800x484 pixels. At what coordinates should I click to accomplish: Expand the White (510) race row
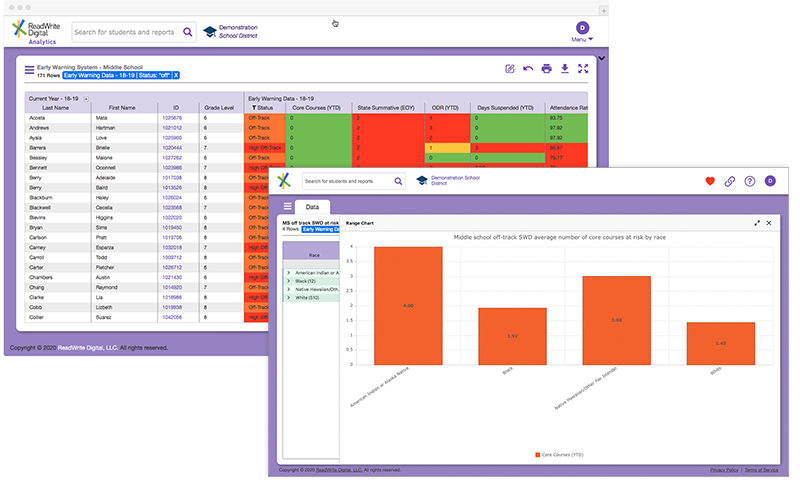click(x=289, y=297)
